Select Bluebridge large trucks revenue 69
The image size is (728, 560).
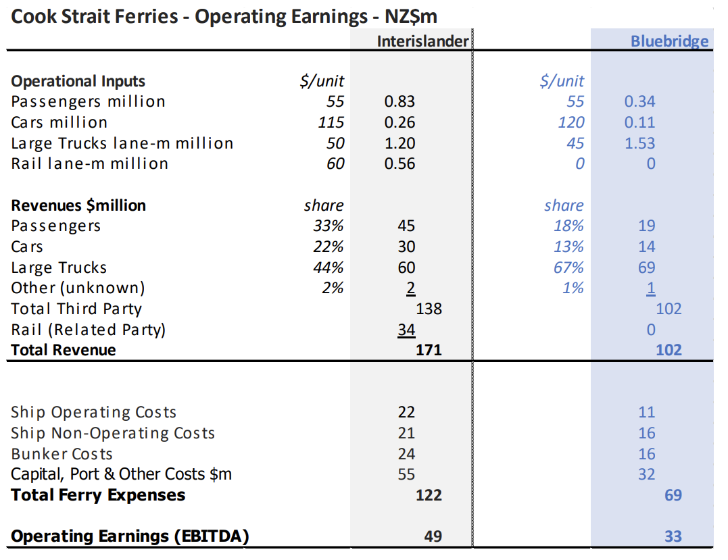coord(646,268)
